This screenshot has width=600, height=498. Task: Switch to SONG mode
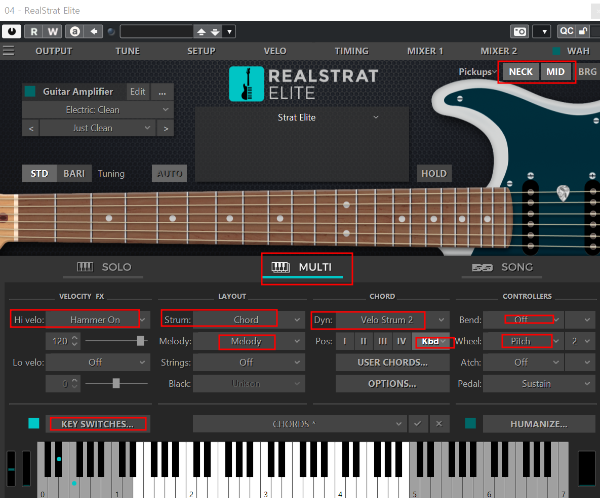coord(502,267)
